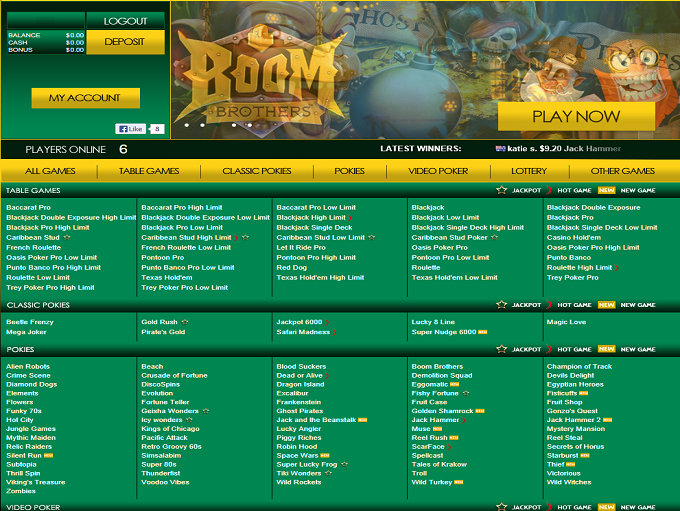The width and height of the screenshot is (680, 511).
Task: Click the NEW badge next to Super Nudge 6000
Action: tap(483, 332)
